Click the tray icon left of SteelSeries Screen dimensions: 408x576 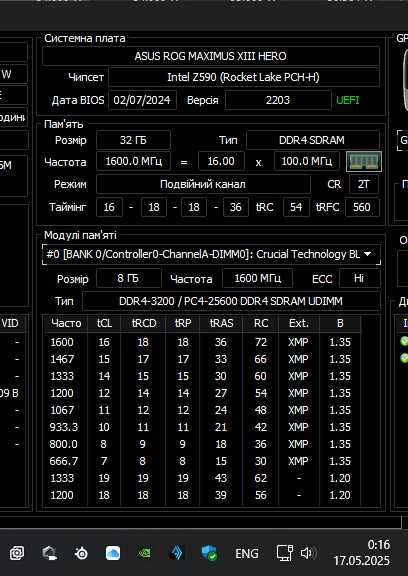click(49, 553)
